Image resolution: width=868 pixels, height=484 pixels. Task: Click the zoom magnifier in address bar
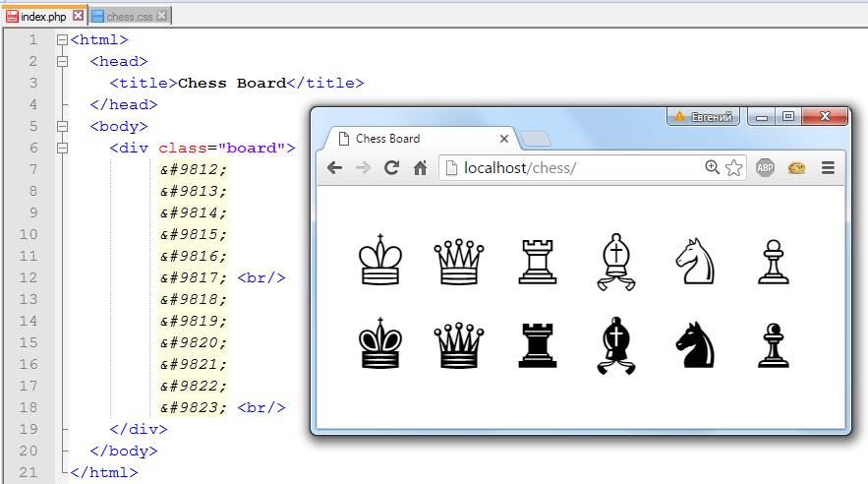pyautogui.click(x=713, y=167)
